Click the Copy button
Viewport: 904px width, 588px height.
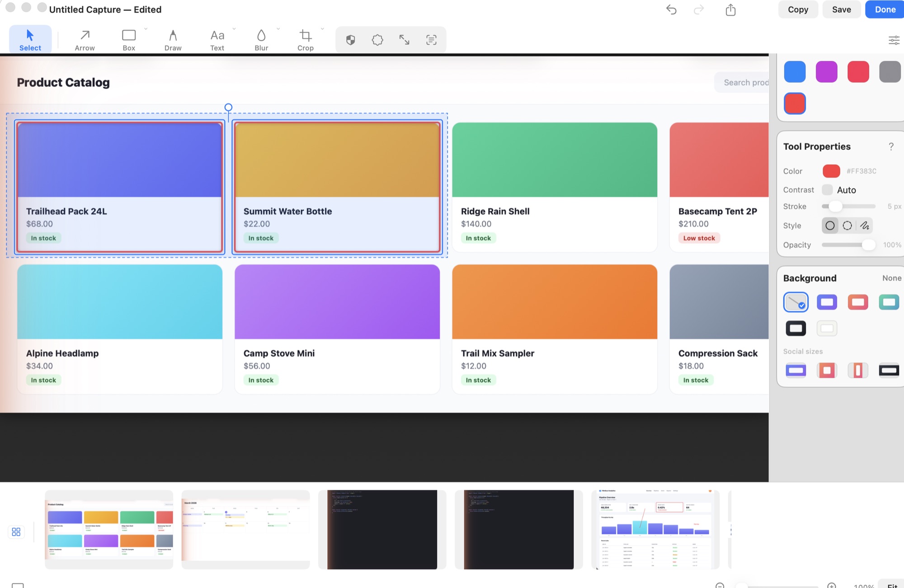(798, 9)
